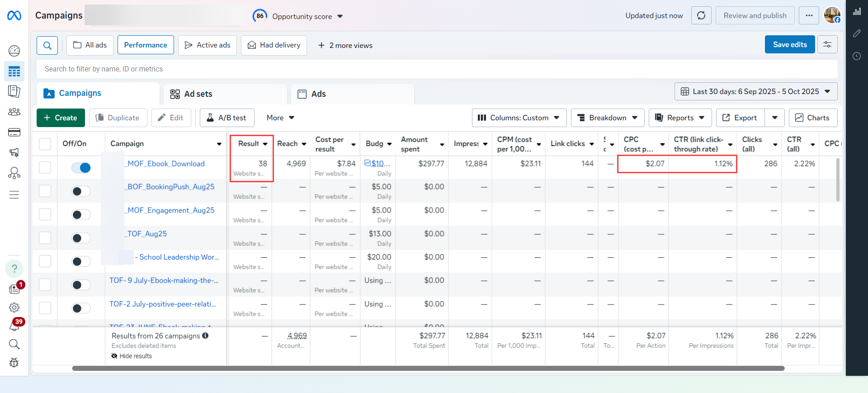
Task: Click the blue-outlined search filter icon button
Action: point(47,45)
